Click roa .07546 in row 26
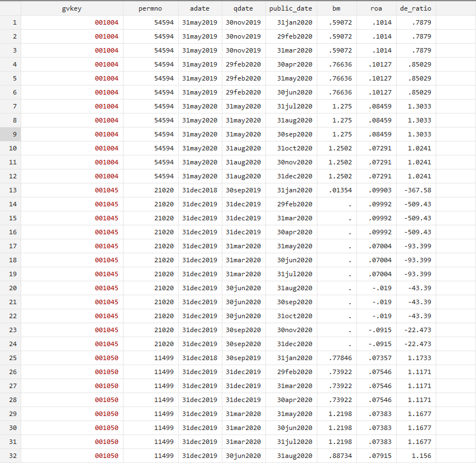Screen dimensions: 476x463 coord(377,372)
